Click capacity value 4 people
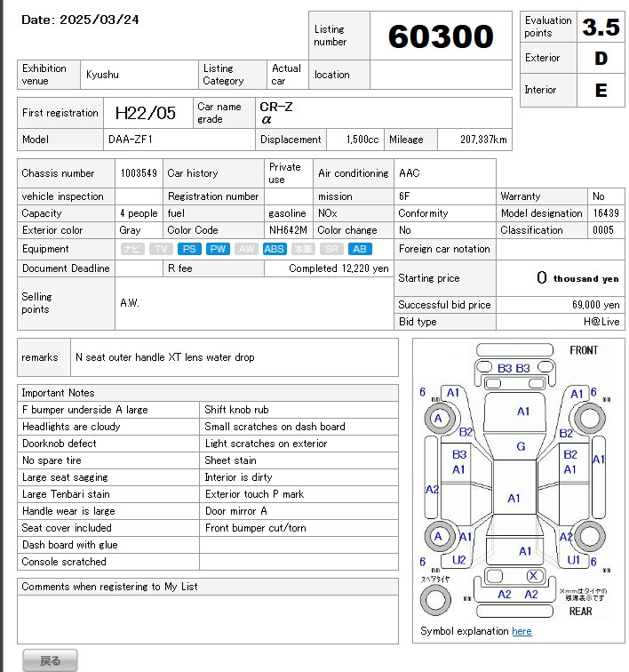 139,213
